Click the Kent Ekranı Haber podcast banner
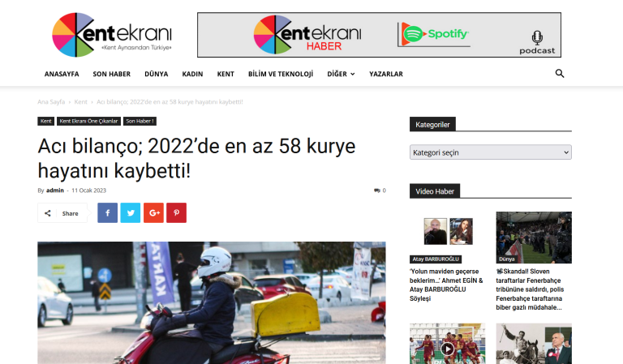The height and width of the screenshot is (364, 623). 379,35
